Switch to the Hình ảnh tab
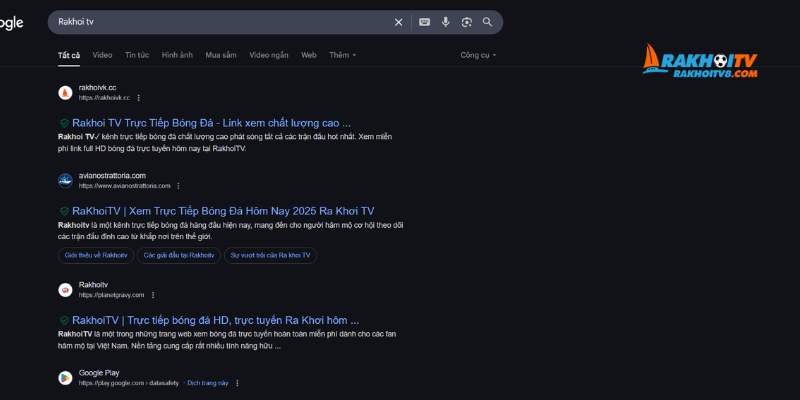This screenshot has height=400, width=800. tap(177, 55)
